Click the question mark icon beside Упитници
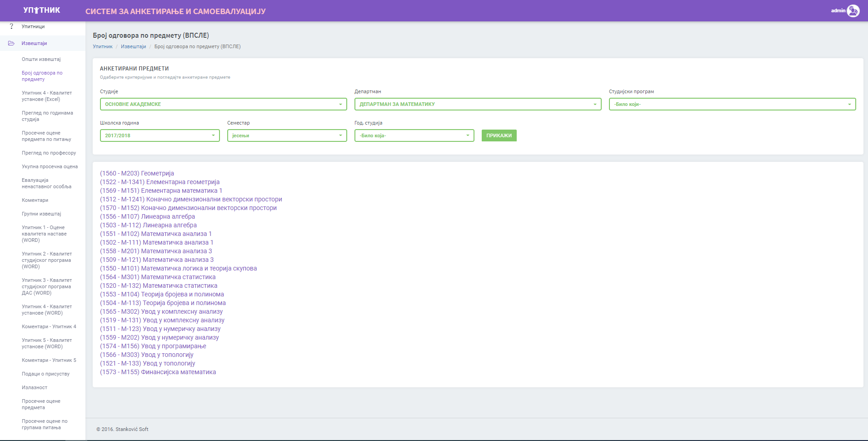This screenshot has height=441, width=868. pyautogui.click(x=11, y=26)
